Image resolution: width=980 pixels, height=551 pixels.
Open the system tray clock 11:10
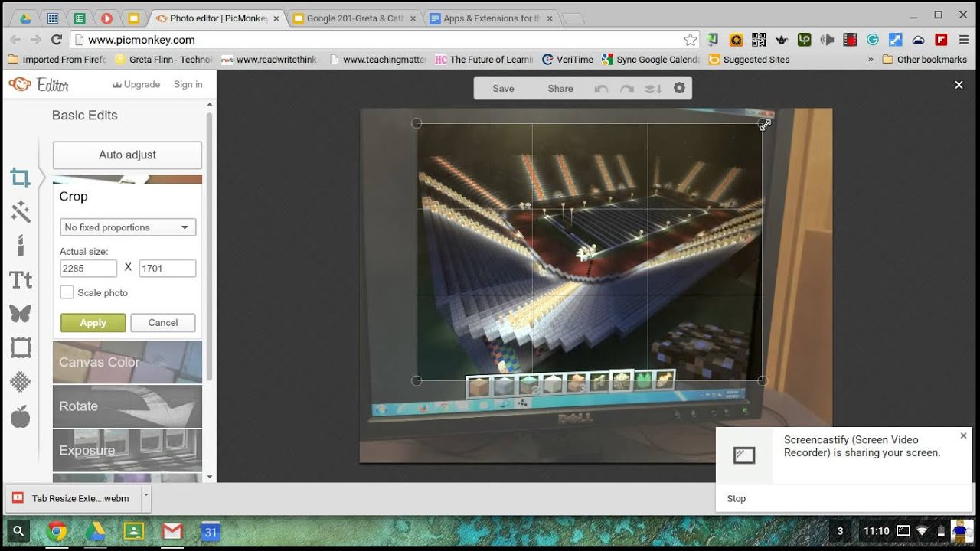tap(877, 530)
